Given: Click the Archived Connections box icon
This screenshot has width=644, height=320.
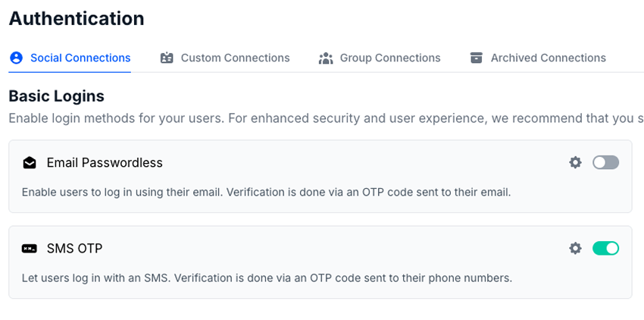Looking at the screenshot, I should click(477, 58).
